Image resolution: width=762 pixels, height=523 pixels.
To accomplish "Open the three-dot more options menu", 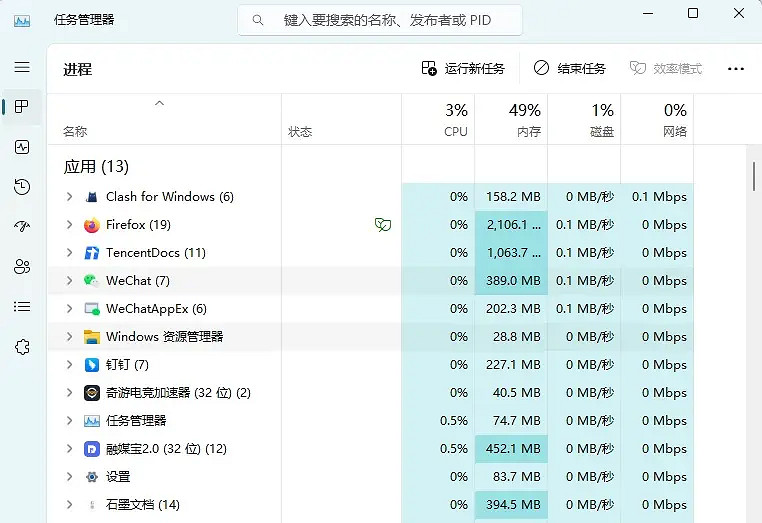I will (736, 69).
